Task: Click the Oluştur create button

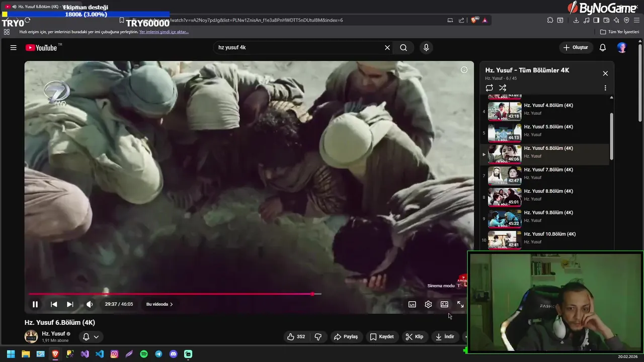Action: pos(576,47)
